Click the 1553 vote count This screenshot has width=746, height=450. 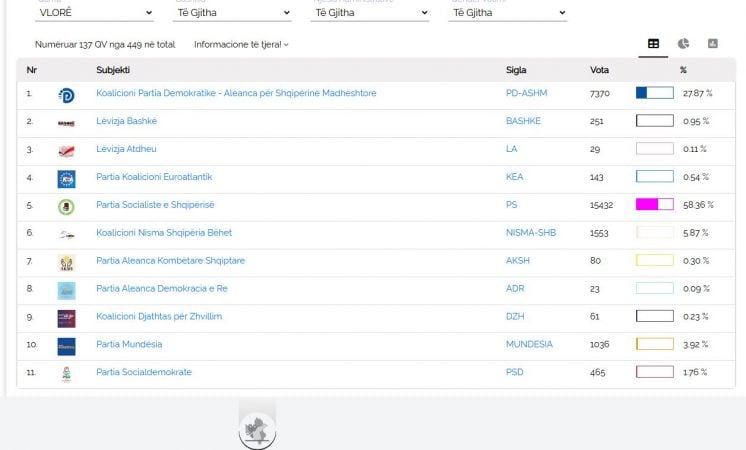point(599,233)
